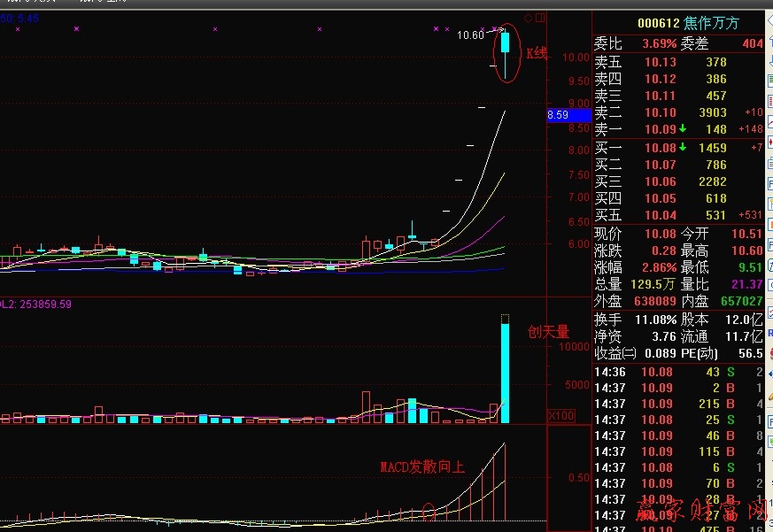
Task: Click the green down arrow beside 卖一 price
Action: pos(684,129)
